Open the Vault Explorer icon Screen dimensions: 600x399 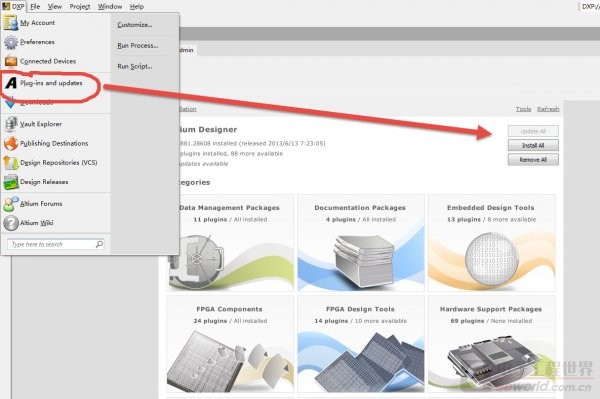coord(11,124)
